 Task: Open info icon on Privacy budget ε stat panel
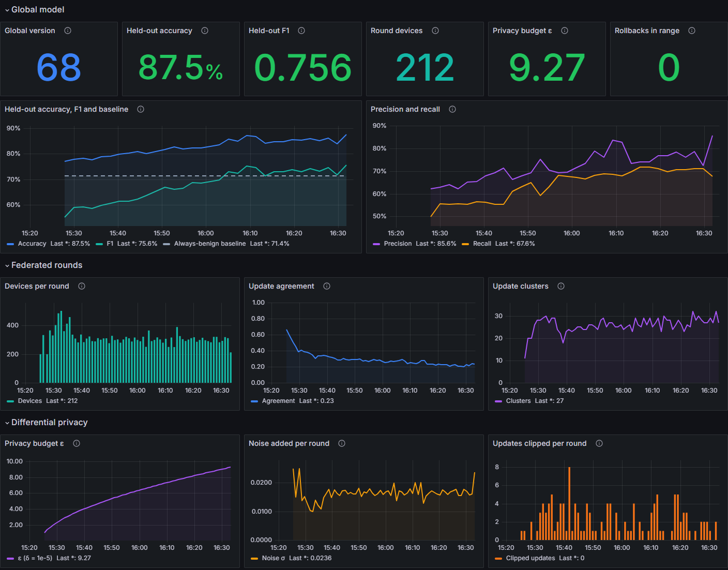pyautogui.click(x=565, y=31)
